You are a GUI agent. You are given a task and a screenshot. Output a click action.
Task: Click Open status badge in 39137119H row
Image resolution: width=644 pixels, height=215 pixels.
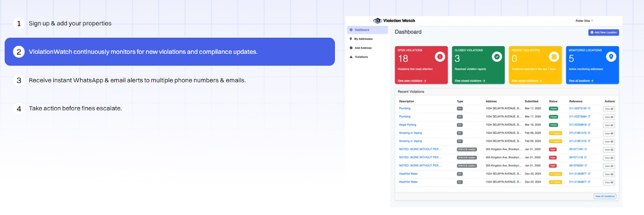(x=553, y=149)
